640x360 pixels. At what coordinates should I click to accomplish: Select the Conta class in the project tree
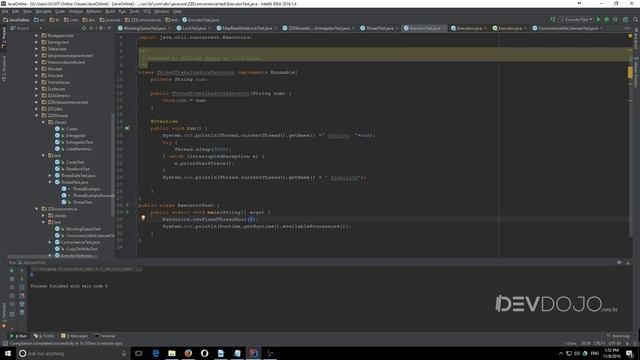[x=71, y=129]
